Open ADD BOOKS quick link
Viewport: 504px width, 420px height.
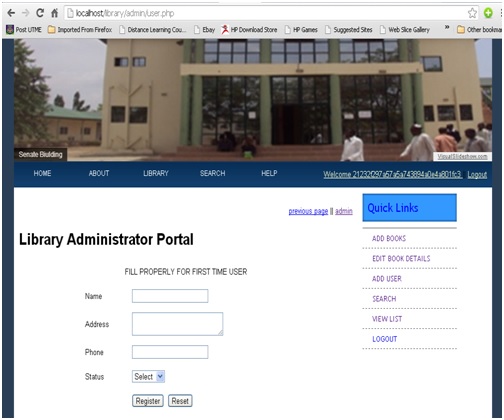click(389, 238)
